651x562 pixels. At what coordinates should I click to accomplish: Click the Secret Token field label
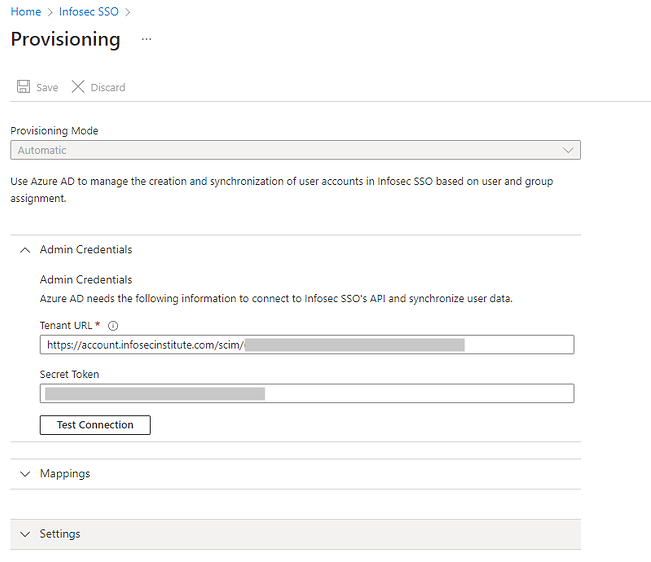click(x=70, y=374)
